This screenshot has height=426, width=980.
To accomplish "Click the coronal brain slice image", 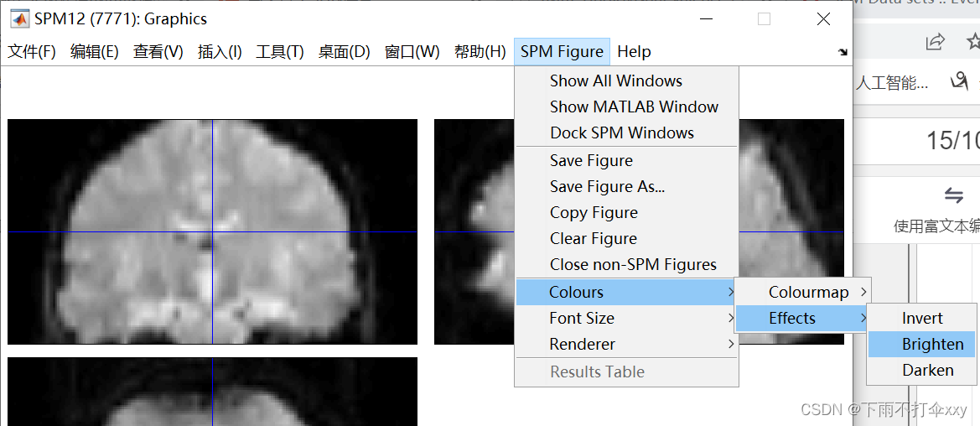I will [212, 231].
